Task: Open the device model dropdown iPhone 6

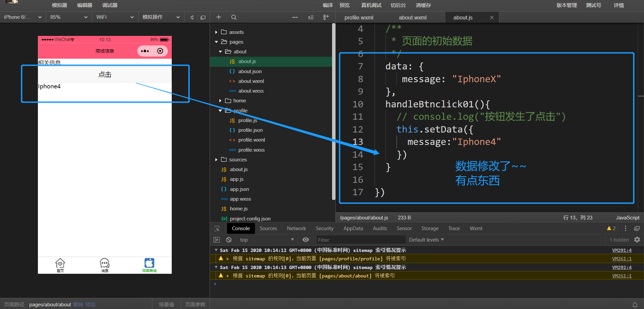Action: (x=23, y=17)
